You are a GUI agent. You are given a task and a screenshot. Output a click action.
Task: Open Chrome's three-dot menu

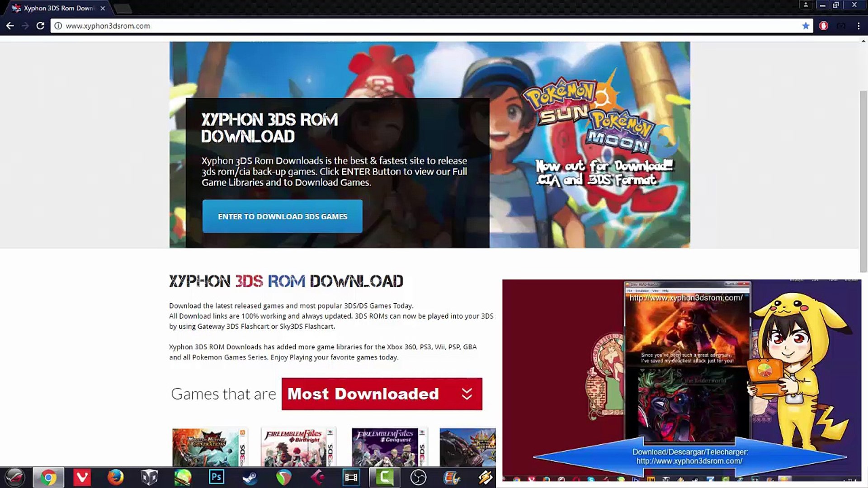click(859, 26)
